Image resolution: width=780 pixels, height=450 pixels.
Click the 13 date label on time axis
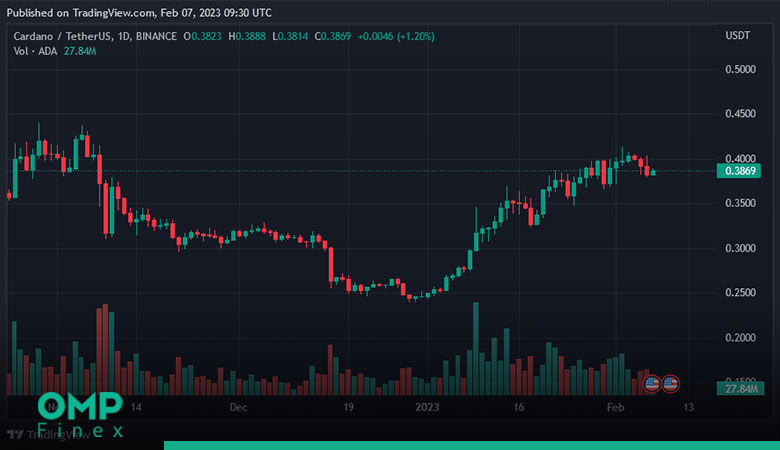pyautogui.click(x=688, y=407)
